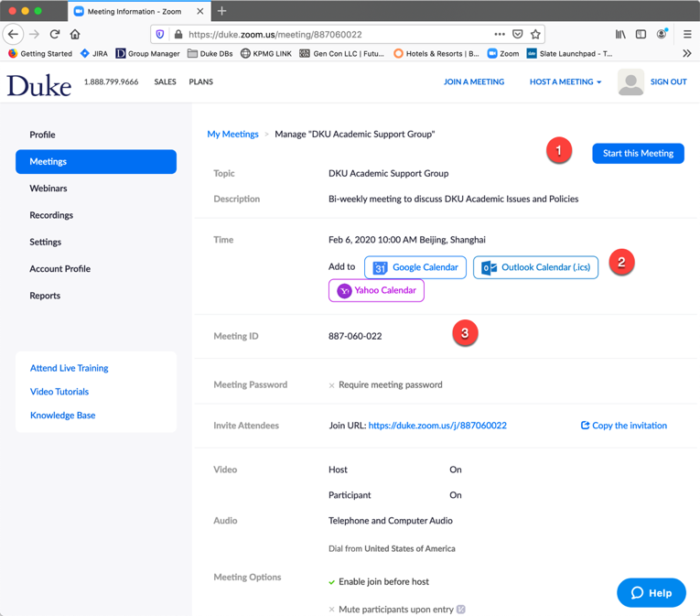Select Recordings in the sidebar
Viewport: 700px width, 616px height.
coord(51,215)
